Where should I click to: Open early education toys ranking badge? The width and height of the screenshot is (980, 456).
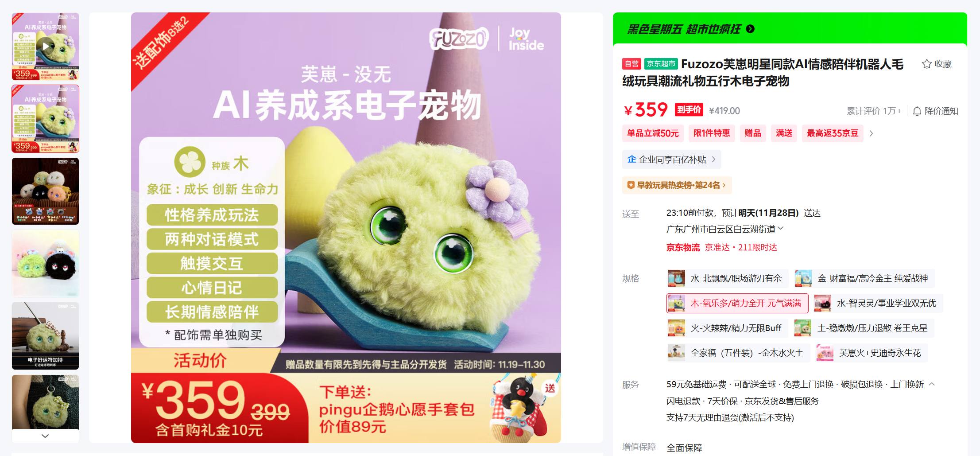coord(677,185)
